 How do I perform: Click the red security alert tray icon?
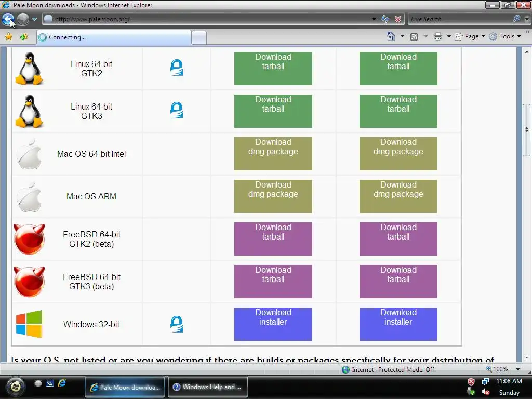click(471, 382)
